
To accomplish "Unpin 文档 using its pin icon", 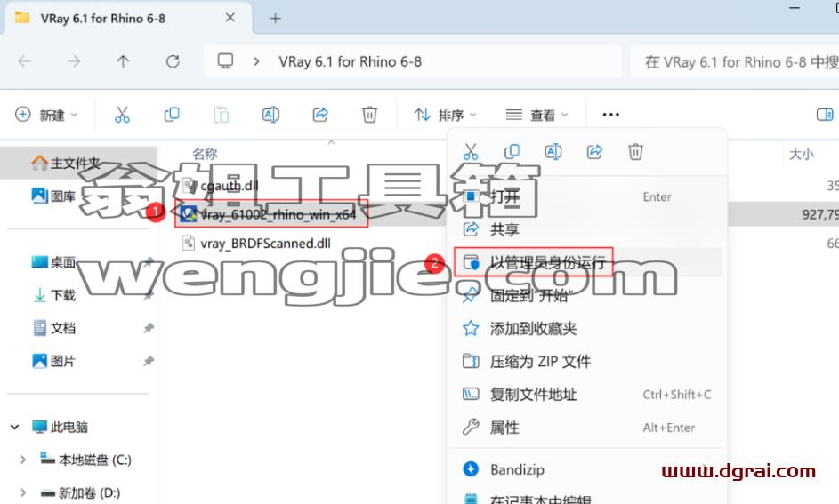I will (149, 328).
